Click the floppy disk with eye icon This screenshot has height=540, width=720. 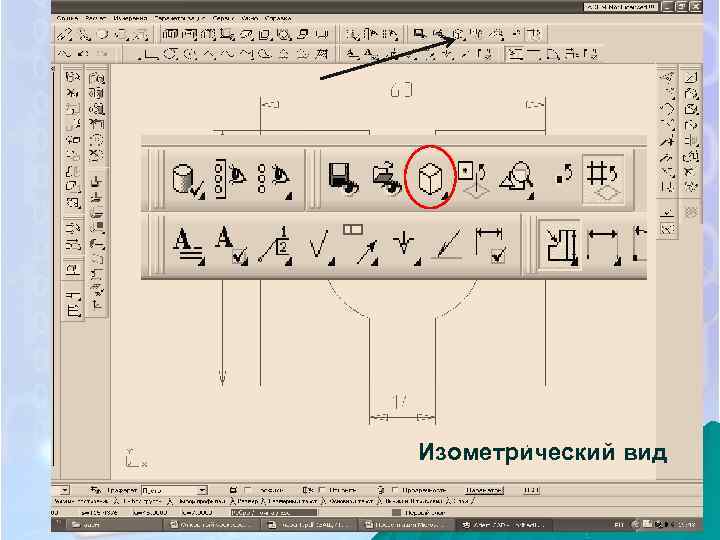[x=343, y=179]
